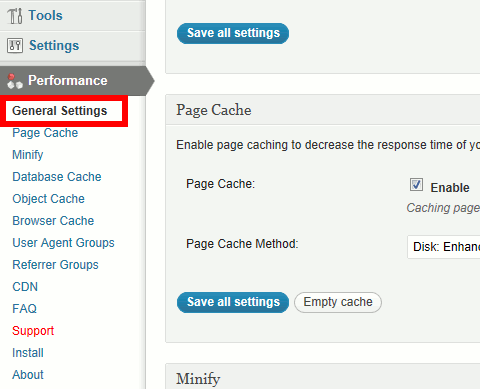The width and height of the screenshot is (480, 389).
Task: Click the 'Page Cache Method:' label
Action: click(x=242, y=244)
